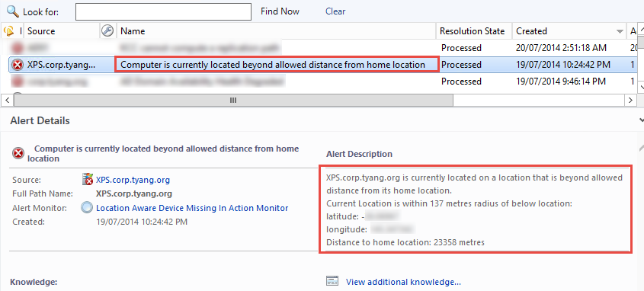644x291 pixels.
Task: Click the monitor icon beside Alert Monitor
Action: (87, 208)
